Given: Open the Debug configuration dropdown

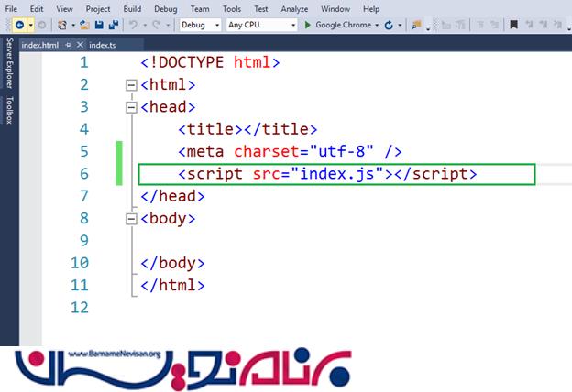Looking at the screenshot, I should [x=200, y=26].
